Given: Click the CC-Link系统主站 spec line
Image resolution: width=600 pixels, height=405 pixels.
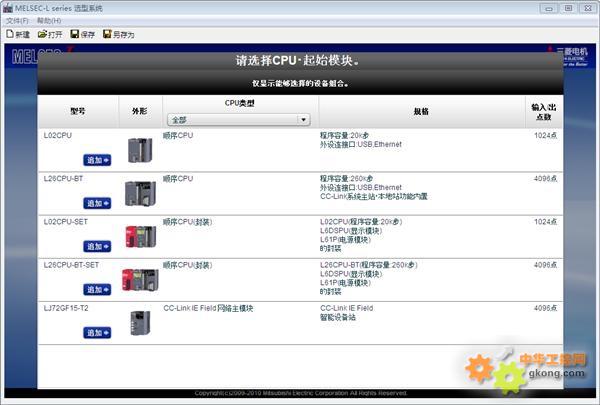Looking at the screenshot, I should click(374, 196).
